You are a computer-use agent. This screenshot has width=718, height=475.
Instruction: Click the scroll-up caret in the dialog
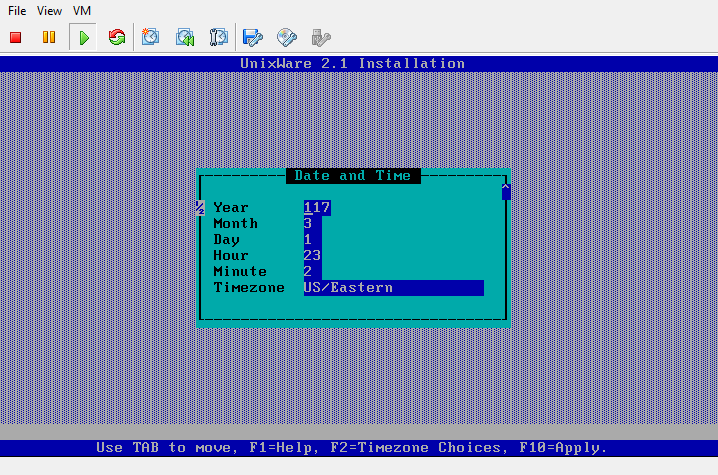coord(506,191)
